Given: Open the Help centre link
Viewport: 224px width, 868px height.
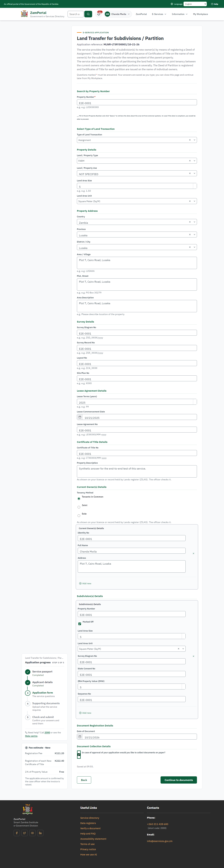Looking at the screenshot, I should coord(31,736).
